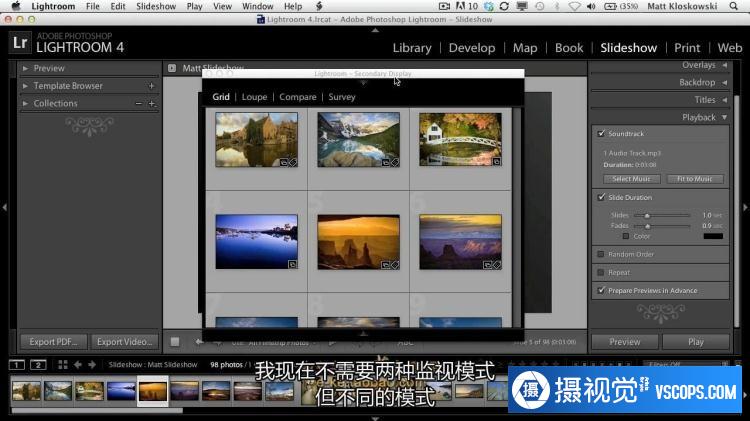Switch to grid view icon in filmstrip bar
Screen dimensions: 750x421
click(62, 365)
